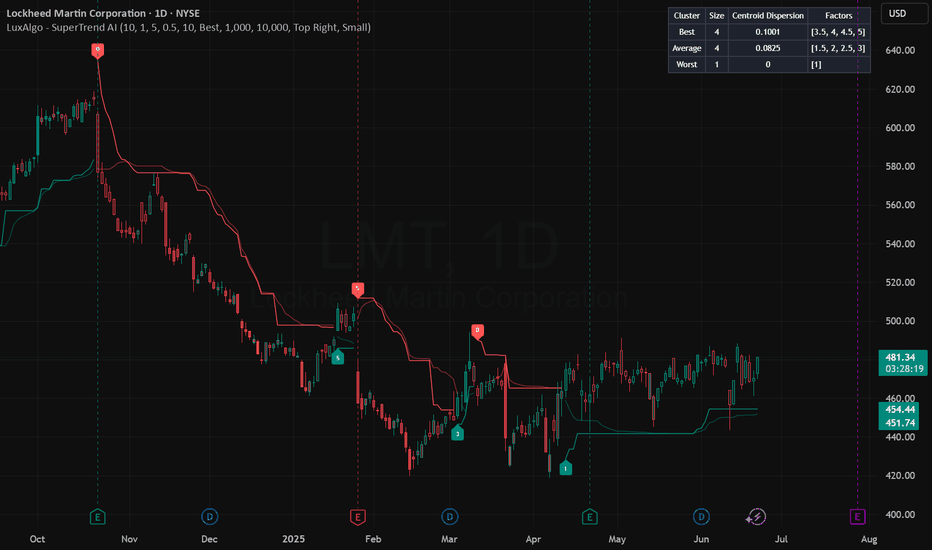The width and height of the screenshot is (932, 550).
Task: Click the indicator value label 451.74
Action: [899, 423]
